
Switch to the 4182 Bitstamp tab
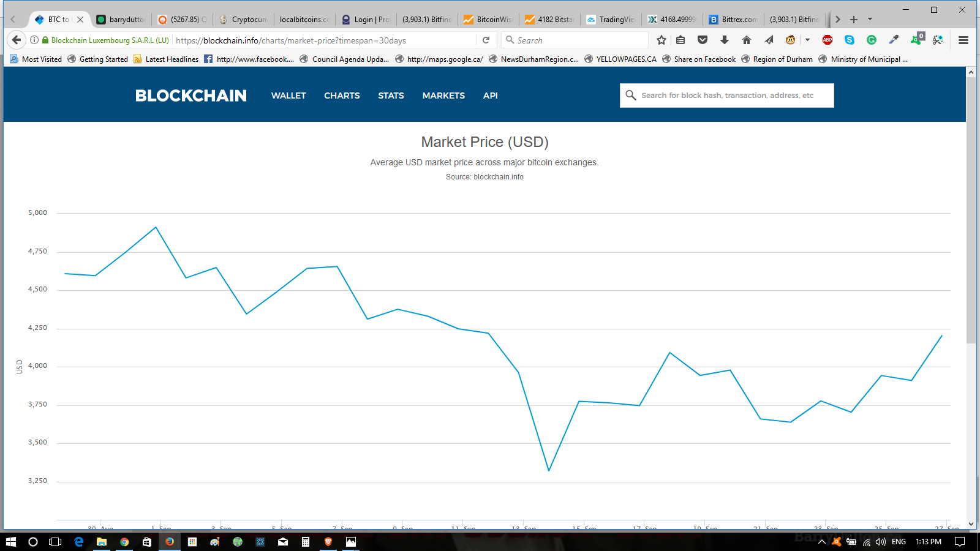point(550,20)
